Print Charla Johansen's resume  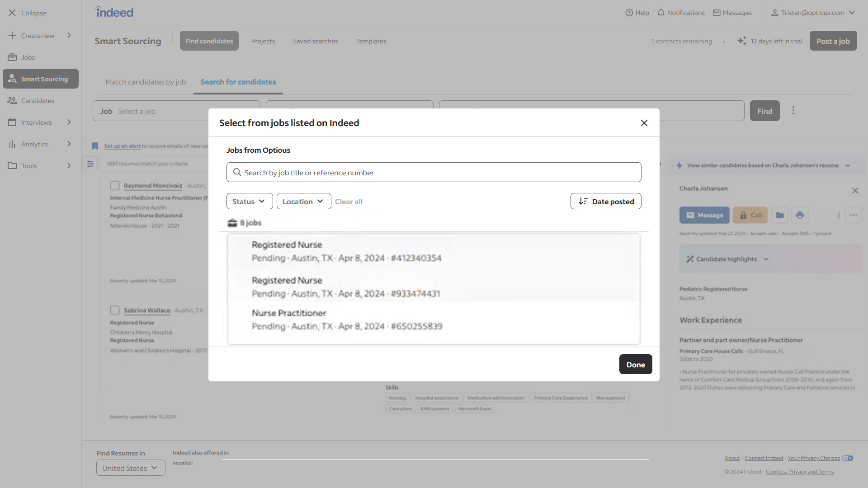coord(800,215)
